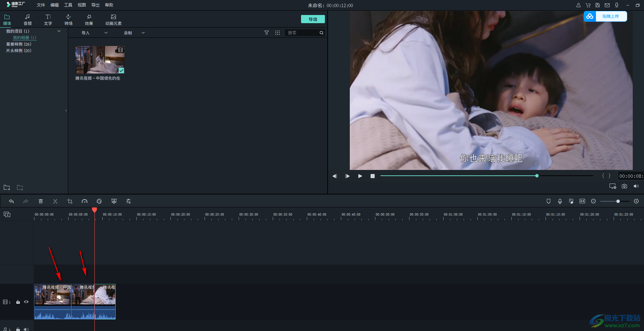
Task: Collapse the 我的项目 tree chevron
Action: (59, 31)
